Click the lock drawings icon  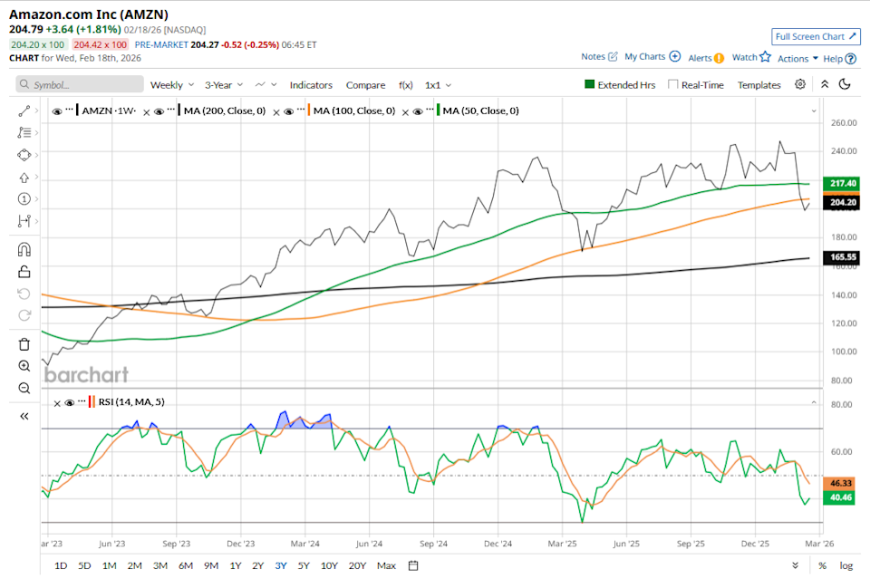coord(24,271)
